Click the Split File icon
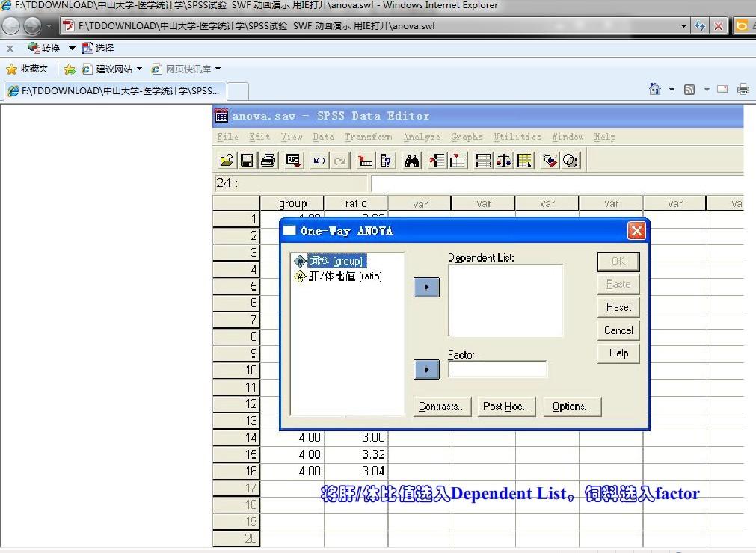The image size is (756, 553). [482, 161]
